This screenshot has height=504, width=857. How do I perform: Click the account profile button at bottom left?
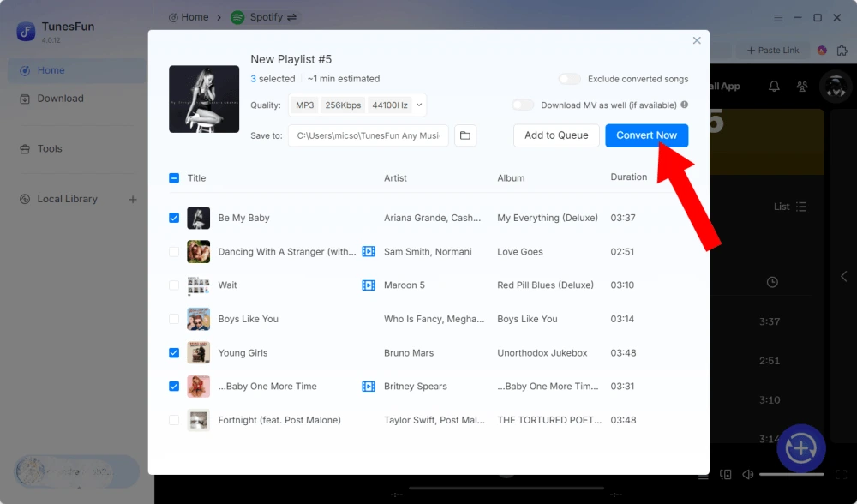point(76,471)
